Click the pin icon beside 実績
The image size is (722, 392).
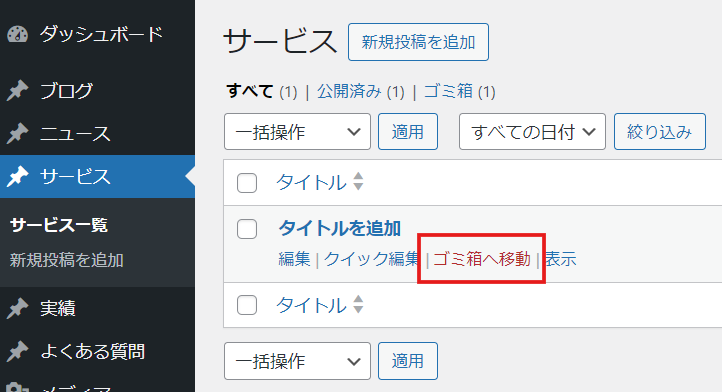tap(17, 308)
